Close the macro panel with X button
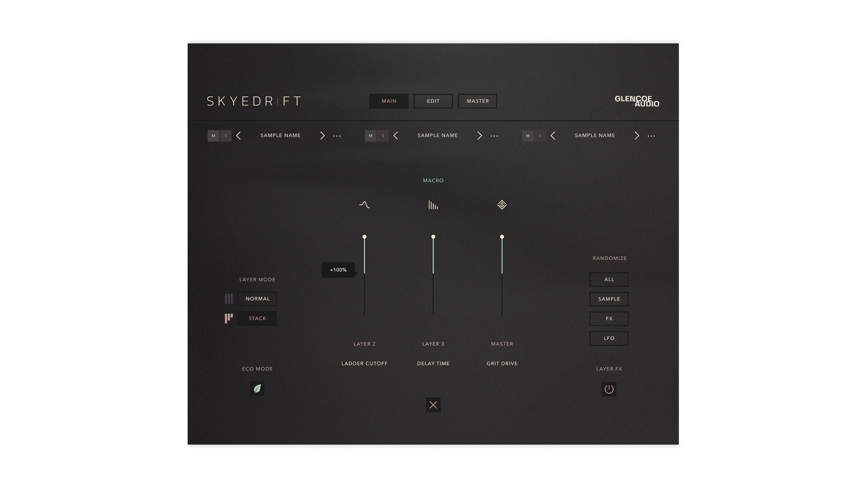 [433, 405]
